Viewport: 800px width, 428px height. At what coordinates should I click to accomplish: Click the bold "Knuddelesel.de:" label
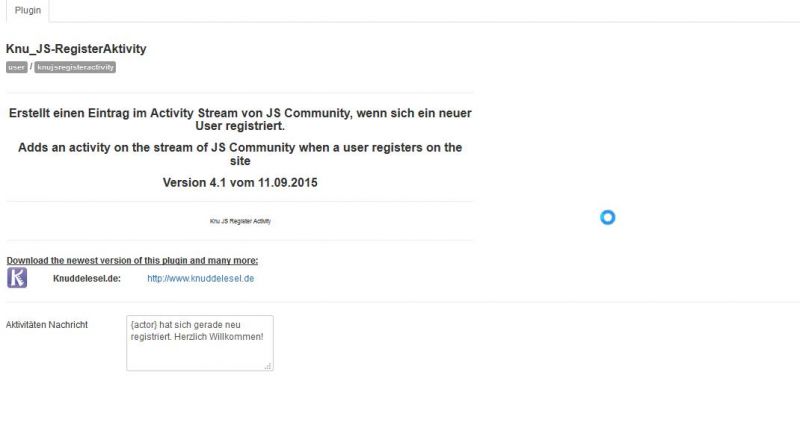pyautogui.click(x=87, y=279)
